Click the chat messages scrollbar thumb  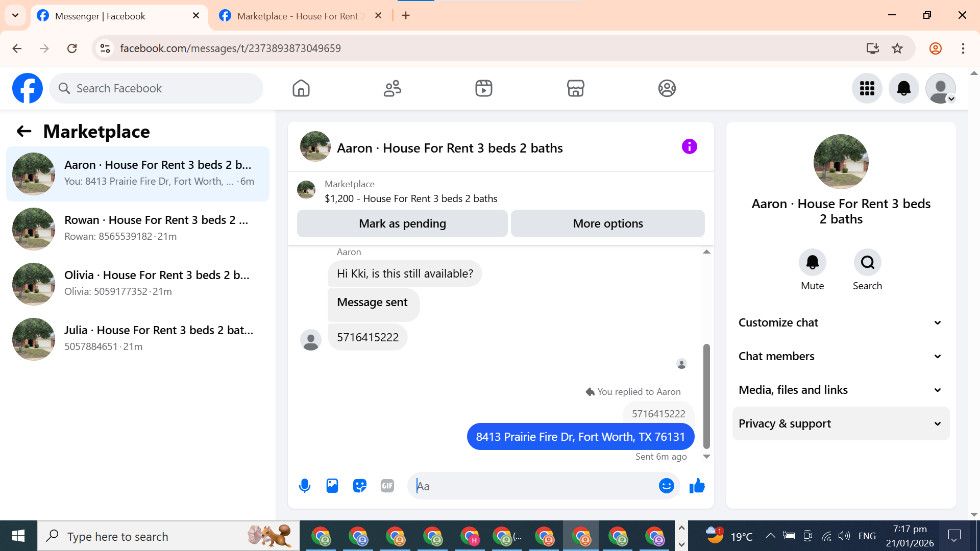coord(706,395)
